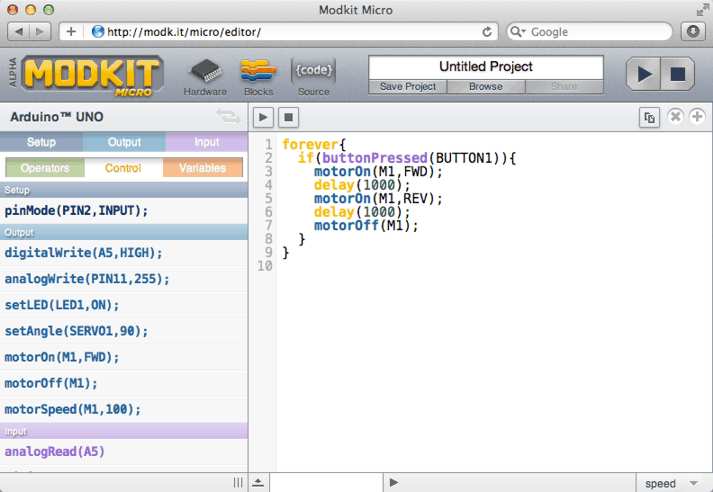Click the copy code icon
Viewport: 713px width, 492px height.
649,117
